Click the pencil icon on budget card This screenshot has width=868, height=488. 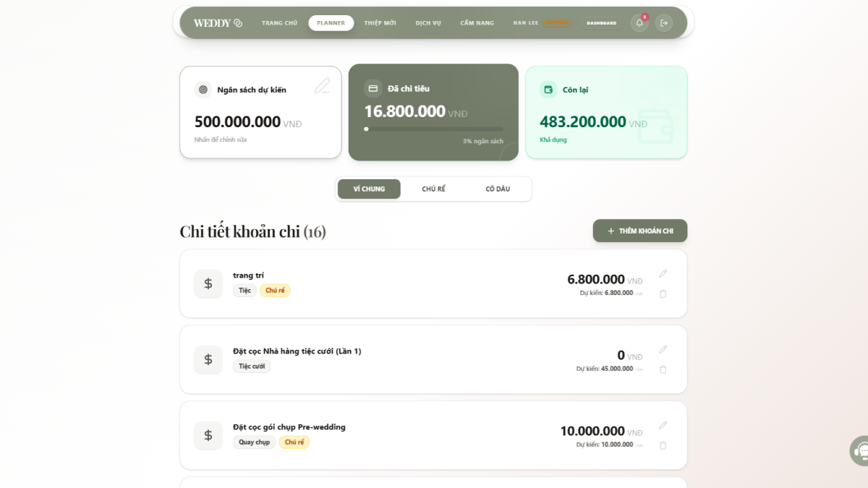click(x=322, y=87)
